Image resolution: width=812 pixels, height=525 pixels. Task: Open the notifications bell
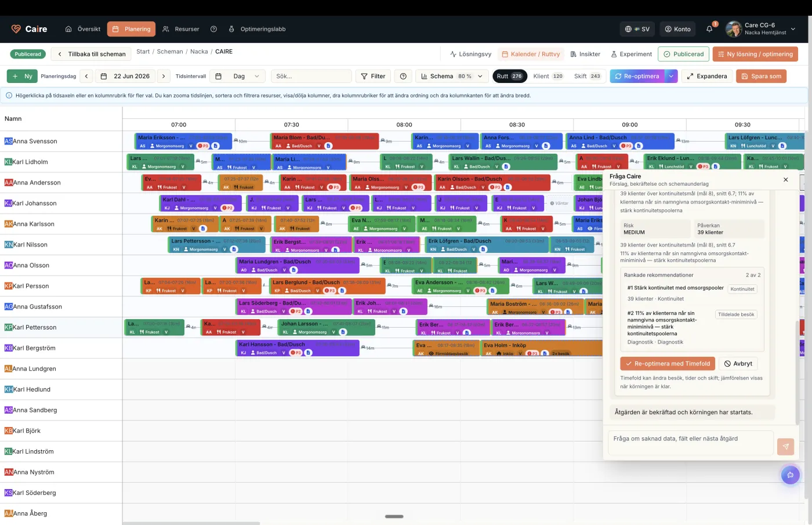pos(709,29)
